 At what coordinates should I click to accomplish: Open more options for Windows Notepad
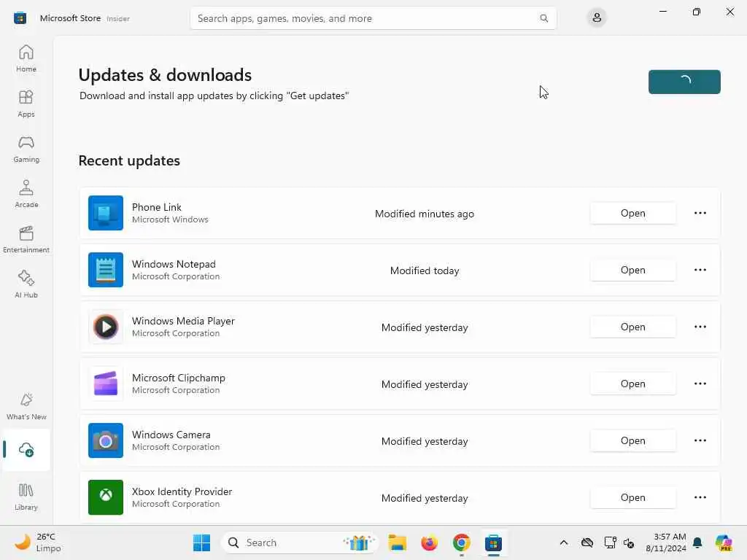[700, 270]
